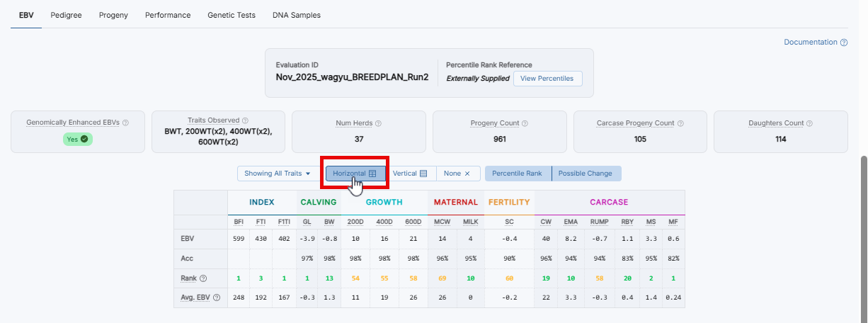The height and width of the screenshot is (323, 868).
Task: Switch to Vertical table layout
Action: (x=410, y=174)
